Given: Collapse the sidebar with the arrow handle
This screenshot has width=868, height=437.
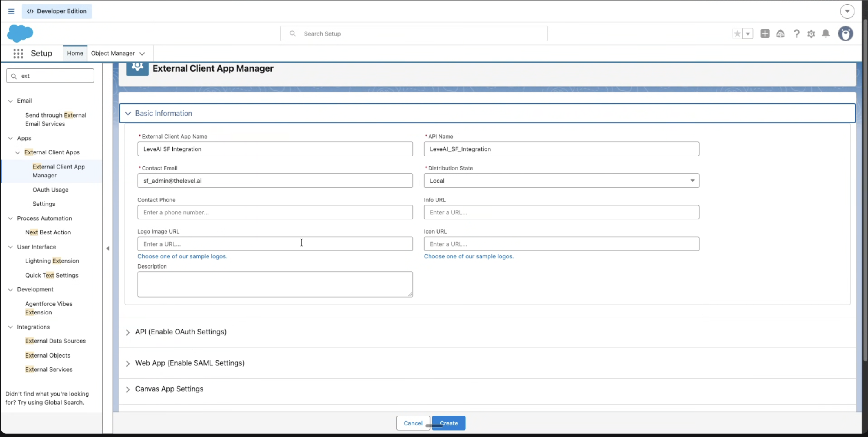Looking at the screenshot, I should [x=108, y=249].
